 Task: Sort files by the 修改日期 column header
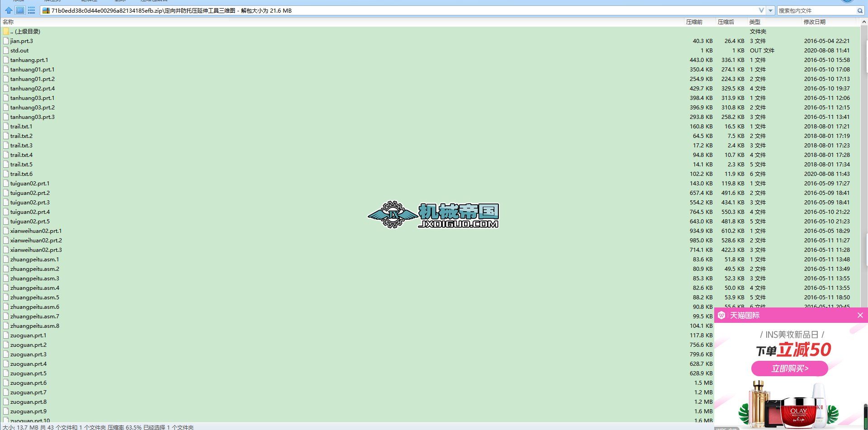click(814, 22)
